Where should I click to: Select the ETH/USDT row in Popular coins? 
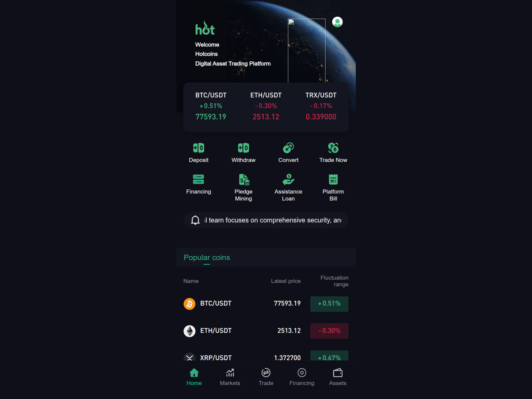click(x=266, y=331)
